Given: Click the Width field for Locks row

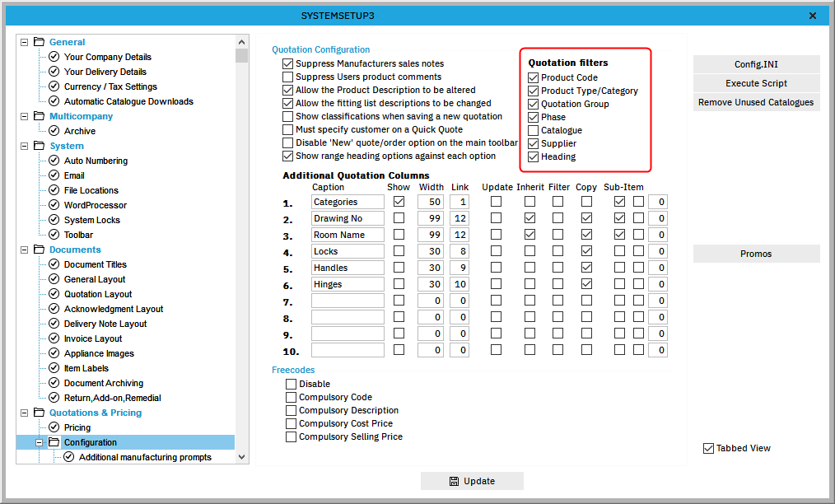Looking at the screenshot, I should pos(431,251).
